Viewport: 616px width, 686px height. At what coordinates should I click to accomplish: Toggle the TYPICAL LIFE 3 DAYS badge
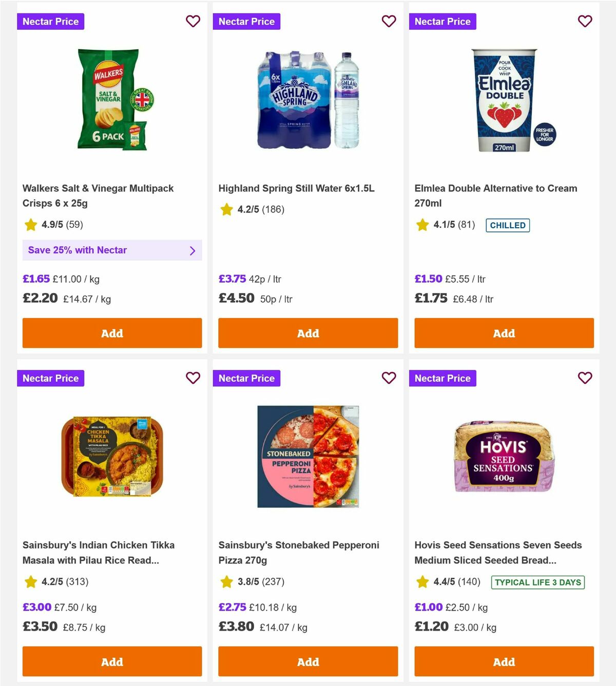(537, 582)
